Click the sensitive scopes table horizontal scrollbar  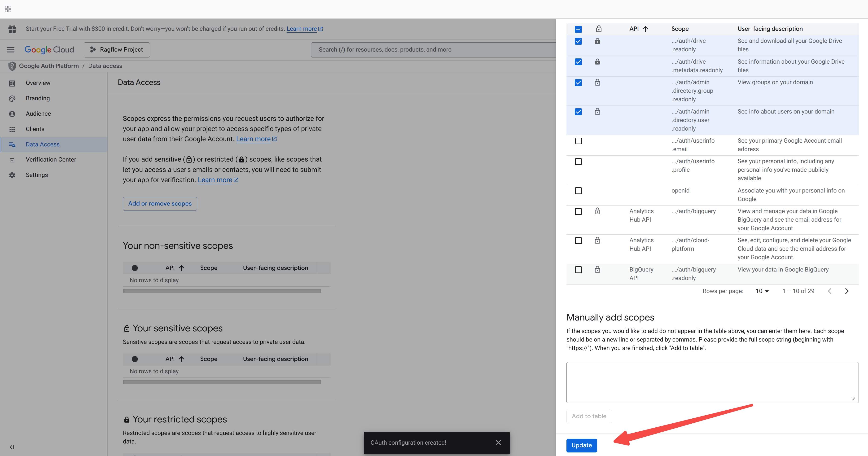[x=222, y=382]
